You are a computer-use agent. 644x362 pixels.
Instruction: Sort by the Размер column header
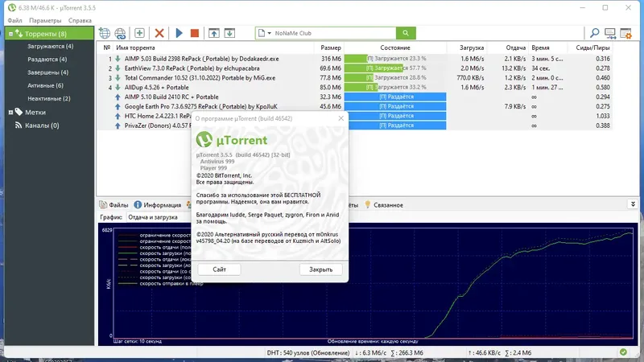pos(329,47)
